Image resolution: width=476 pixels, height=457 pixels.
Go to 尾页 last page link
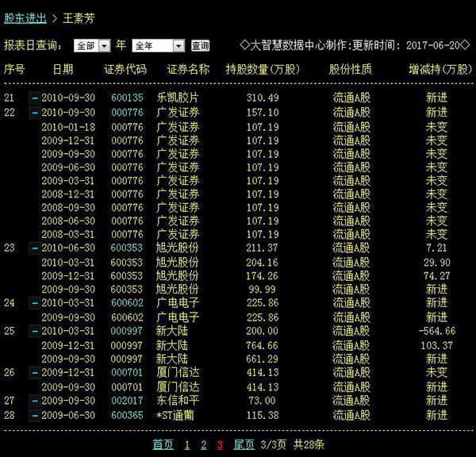tap(244, 445)
